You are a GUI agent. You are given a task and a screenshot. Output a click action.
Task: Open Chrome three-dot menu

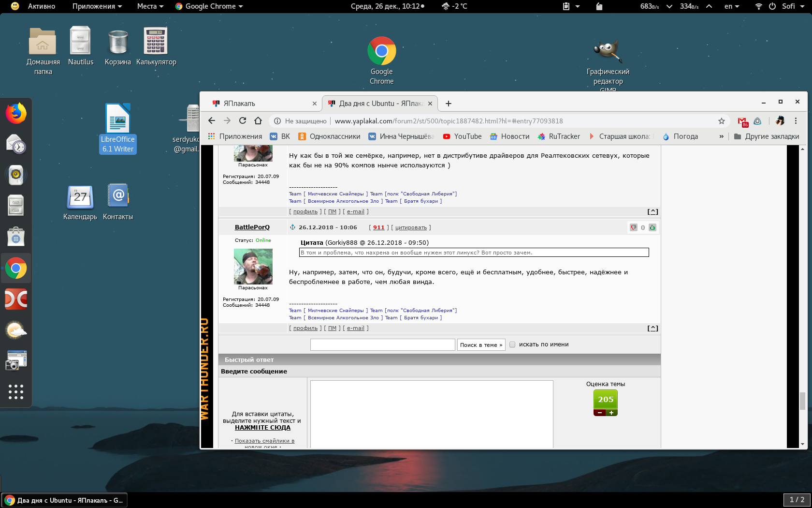[796, 121]
